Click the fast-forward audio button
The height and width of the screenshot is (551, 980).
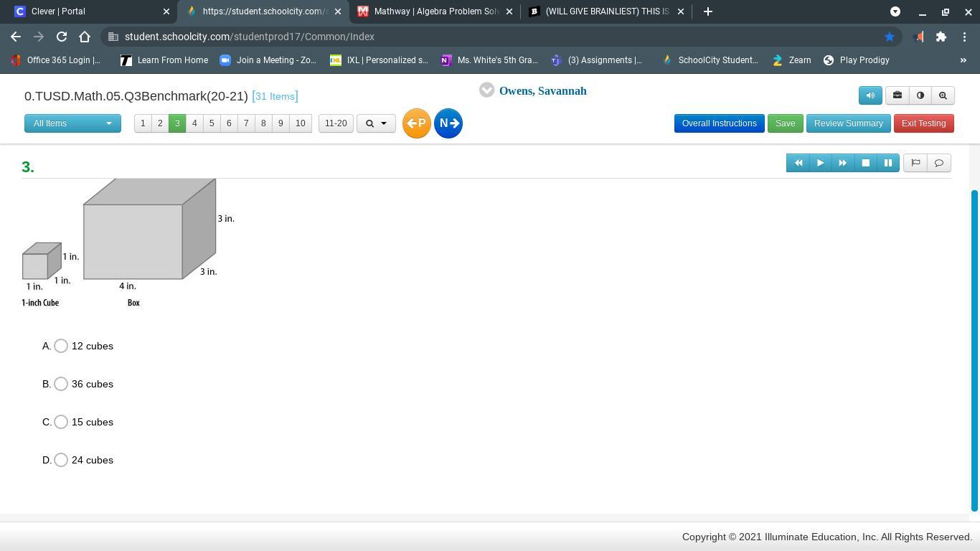pos(843,163)
